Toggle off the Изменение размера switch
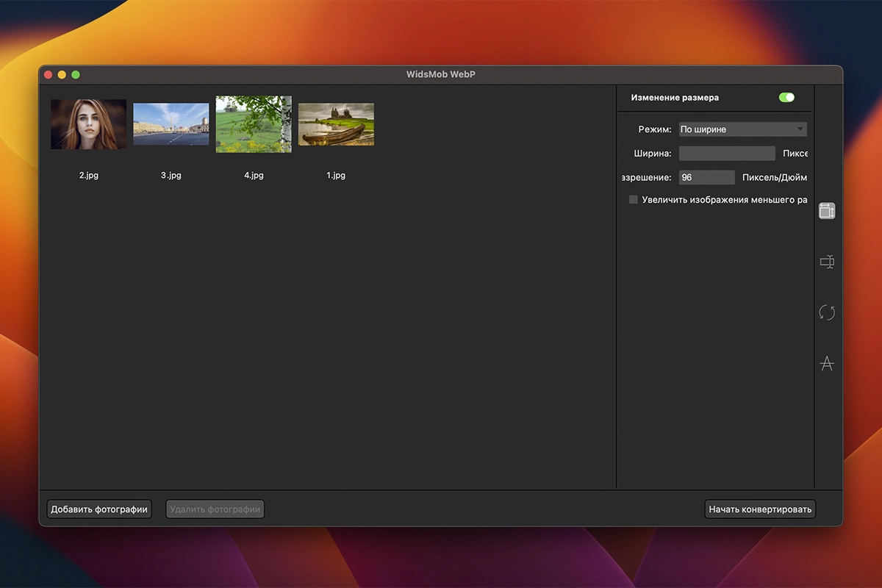Viewport: 882px width, 588px height. [786, 97]
